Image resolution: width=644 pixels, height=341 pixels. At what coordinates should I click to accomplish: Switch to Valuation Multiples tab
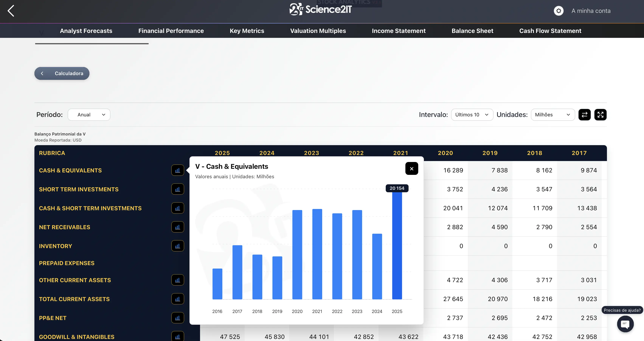pyautogui.click(x=318, y=31)
